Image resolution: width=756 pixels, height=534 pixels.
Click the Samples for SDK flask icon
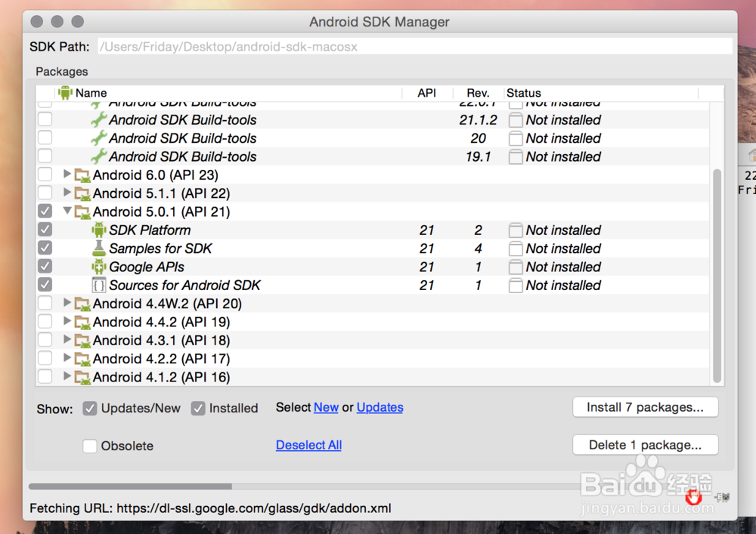[x=99, y=248]
